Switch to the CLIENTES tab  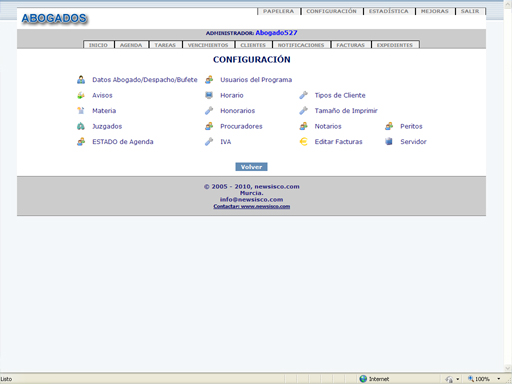[x=253, y=45]
